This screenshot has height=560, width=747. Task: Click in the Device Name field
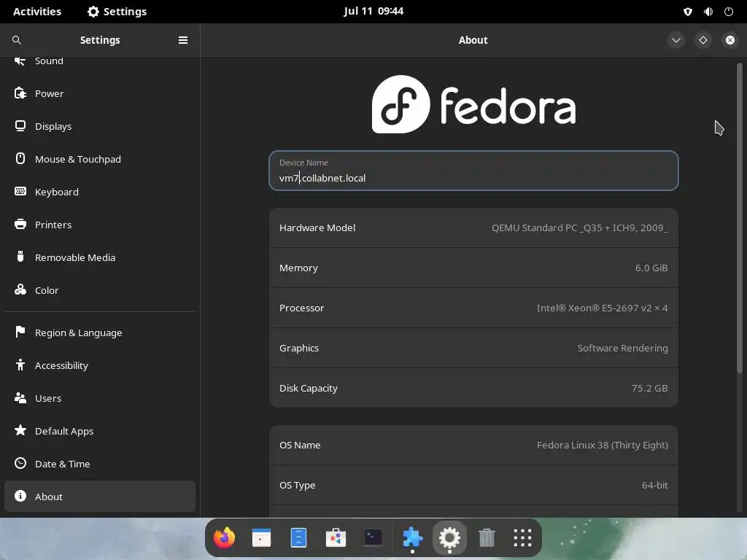tap(473, 171)
